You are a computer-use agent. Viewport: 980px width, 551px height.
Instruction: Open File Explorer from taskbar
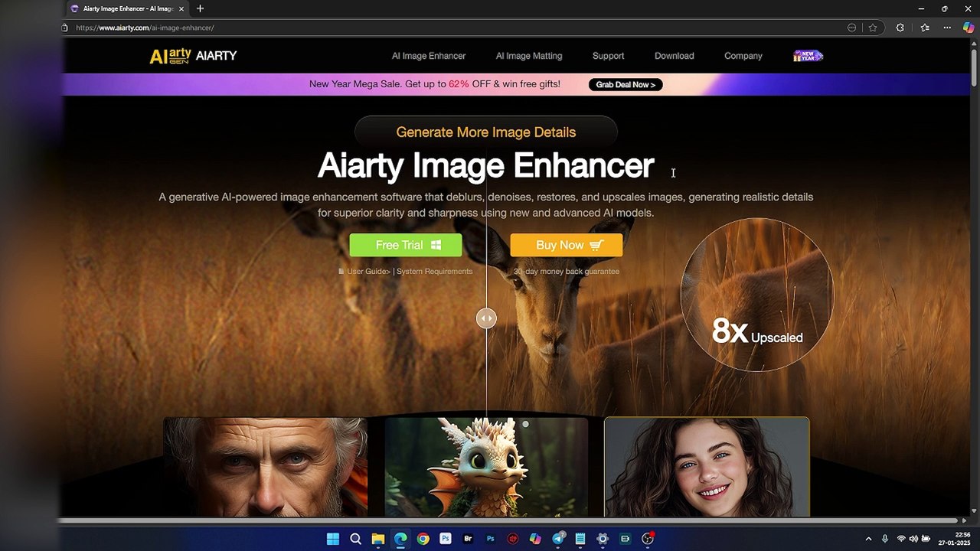click(378, 539)
